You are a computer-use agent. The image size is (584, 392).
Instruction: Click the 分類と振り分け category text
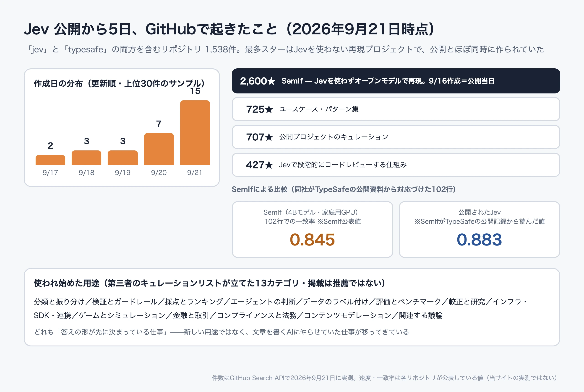[x=59, y=302]
